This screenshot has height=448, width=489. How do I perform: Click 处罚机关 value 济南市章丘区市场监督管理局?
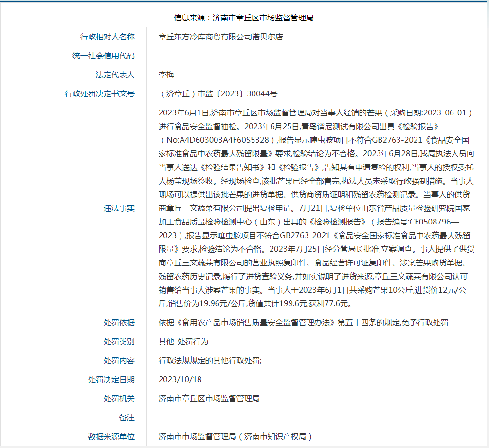click(x=209, y=399)
